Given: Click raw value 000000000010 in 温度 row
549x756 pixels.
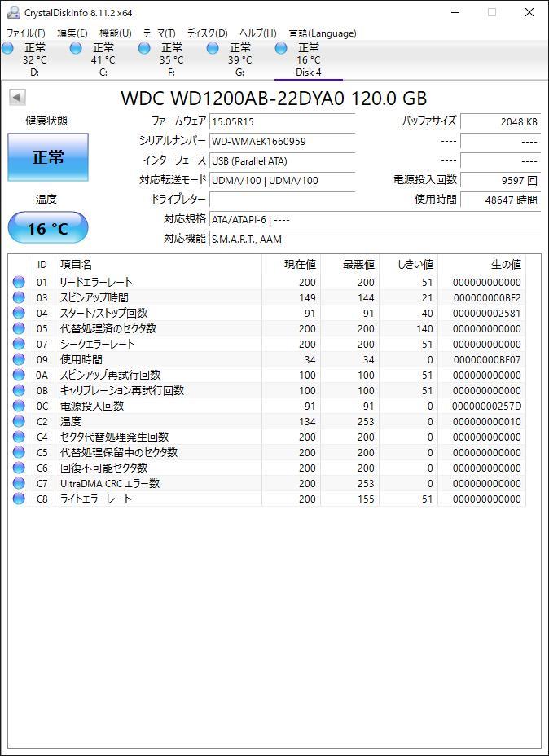Looking at the screenshot, I should click(486, 421).
